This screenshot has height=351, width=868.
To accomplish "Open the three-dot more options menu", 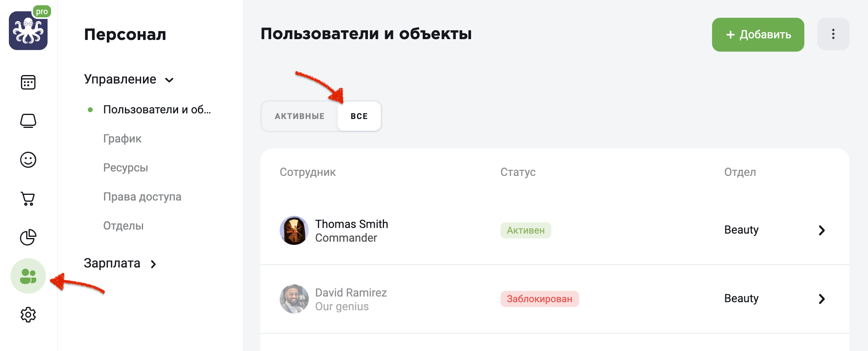I will tap(833, 34).
